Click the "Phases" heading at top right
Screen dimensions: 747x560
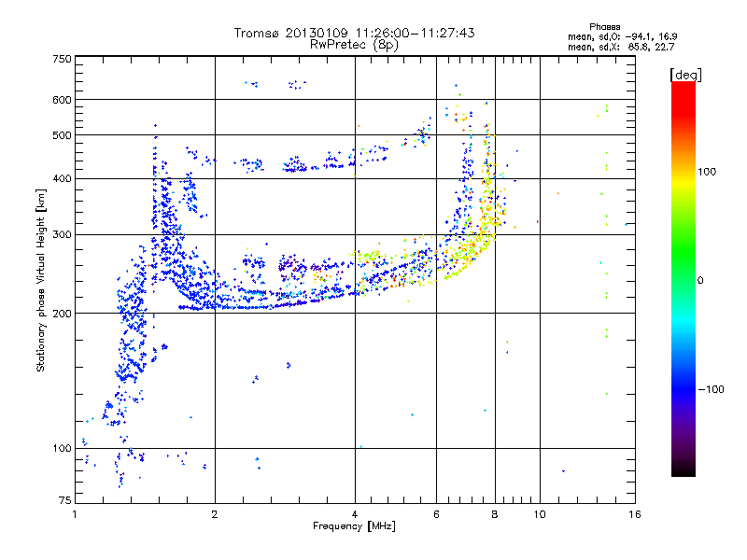click(x=604, y=27)
